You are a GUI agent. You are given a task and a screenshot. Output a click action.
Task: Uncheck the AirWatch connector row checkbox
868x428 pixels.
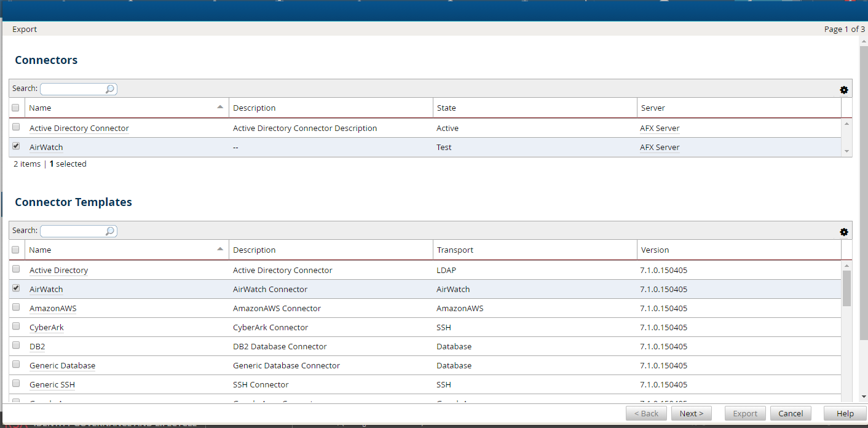tap(16, 146)
